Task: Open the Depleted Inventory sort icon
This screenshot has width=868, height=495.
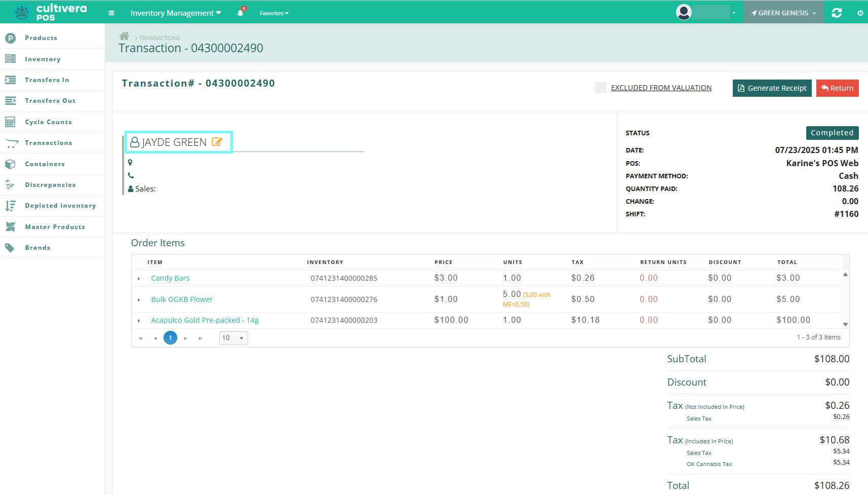Action: click(x=10, y=206)
